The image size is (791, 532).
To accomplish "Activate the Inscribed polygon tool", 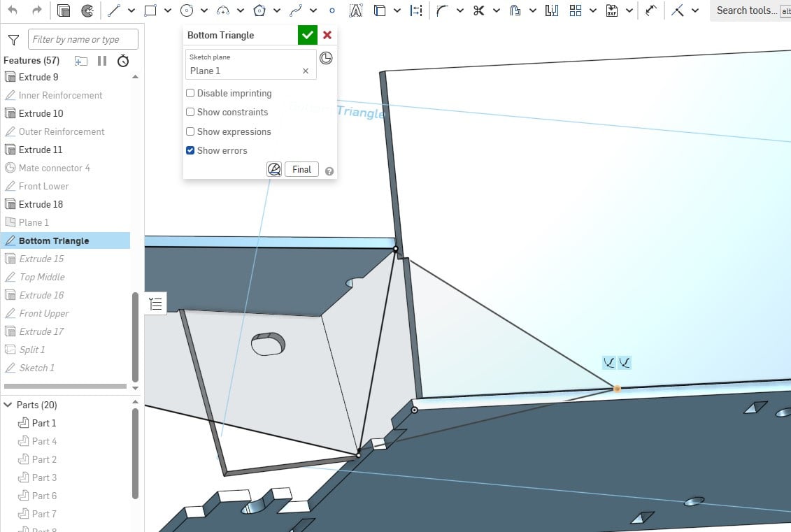I will point(259,10).
